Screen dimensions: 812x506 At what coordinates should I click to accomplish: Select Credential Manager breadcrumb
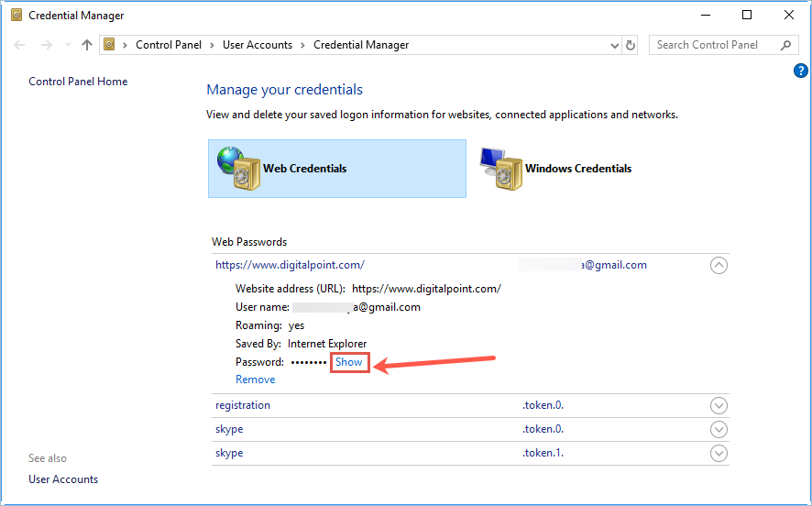click(361, 45)
